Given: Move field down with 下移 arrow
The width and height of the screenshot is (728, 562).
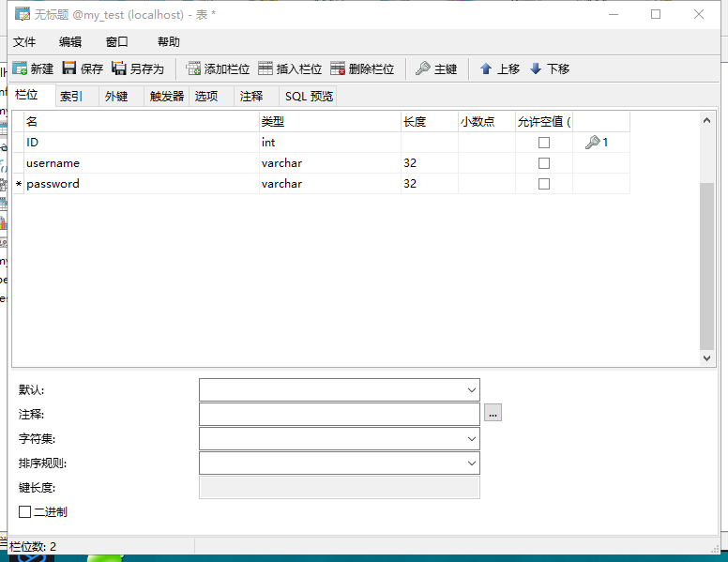Looking at the screenshot, I should [536, 68].
